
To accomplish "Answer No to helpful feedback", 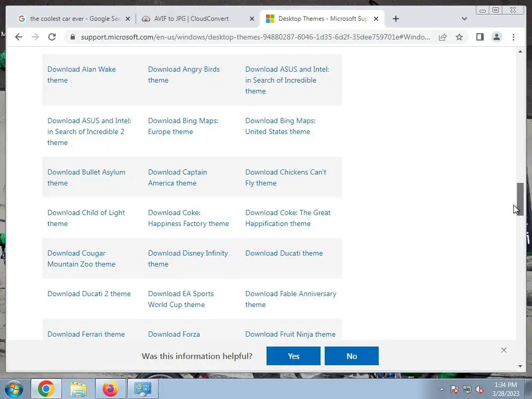I will pyautogui.click(x=352, y=356).
